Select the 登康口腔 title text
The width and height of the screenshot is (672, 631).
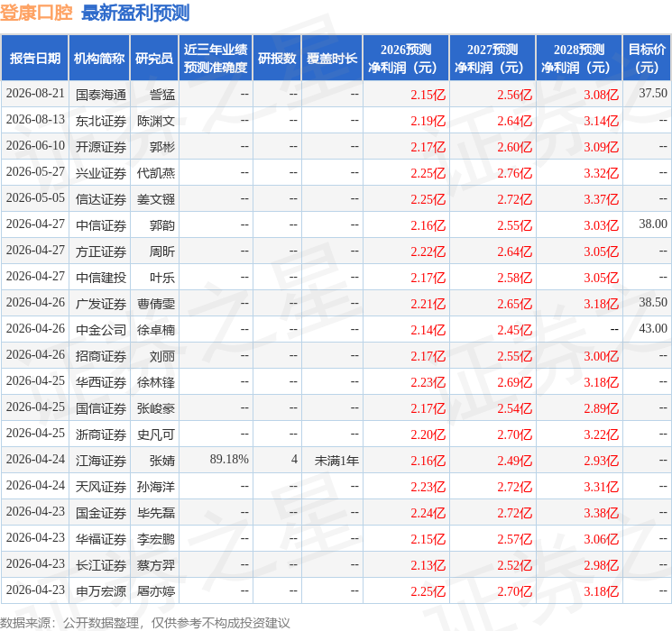tap(36, 13)
